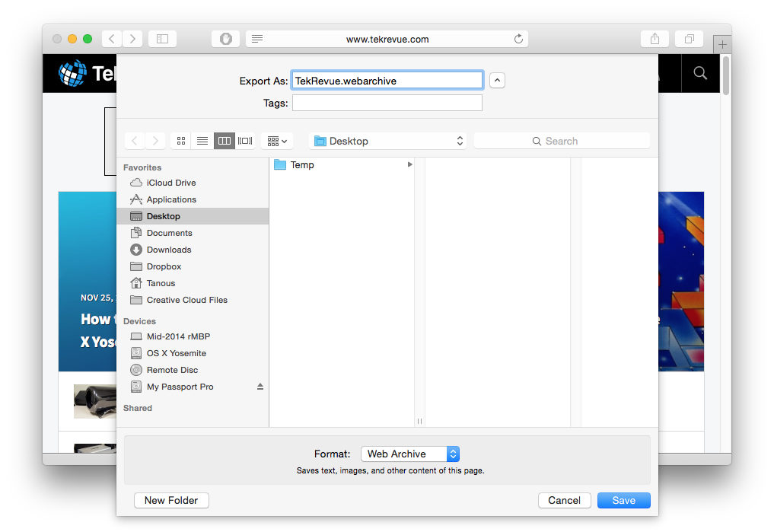Click the Favorites sidebar heading

[142, 167]
